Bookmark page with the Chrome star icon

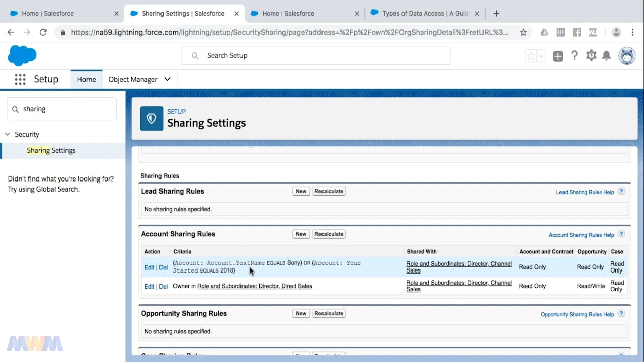[523, 32]
